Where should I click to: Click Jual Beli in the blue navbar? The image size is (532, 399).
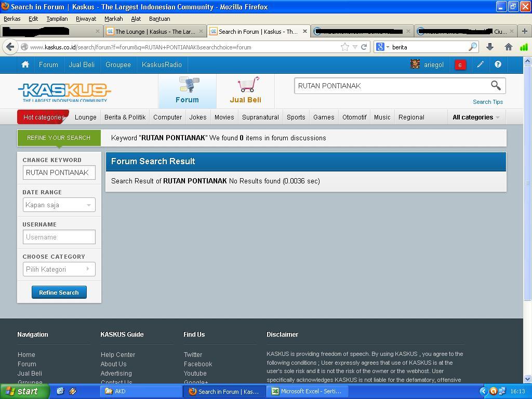tap(82, 64)
